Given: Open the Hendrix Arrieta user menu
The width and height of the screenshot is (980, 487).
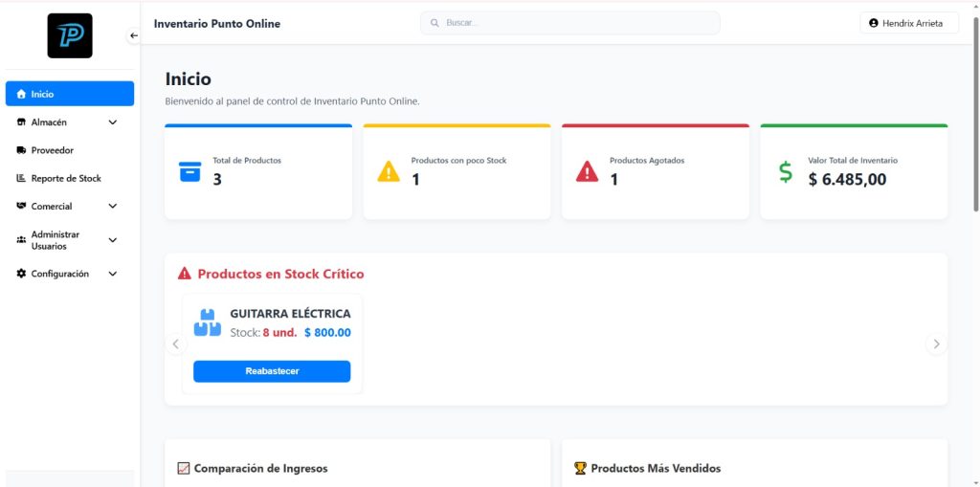Looking at the screenshot, I should pos(908,23).
